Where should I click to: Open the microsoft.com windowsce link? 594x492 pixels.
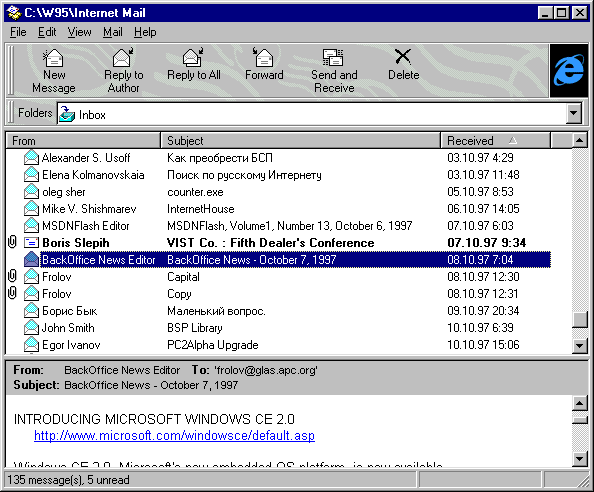[174, 436]
